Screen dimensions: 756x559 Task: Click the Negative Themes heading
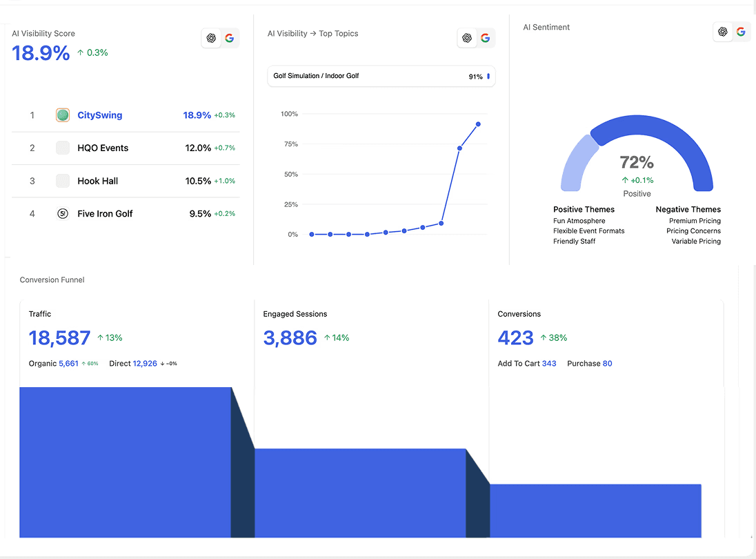[x=688, y=209]
